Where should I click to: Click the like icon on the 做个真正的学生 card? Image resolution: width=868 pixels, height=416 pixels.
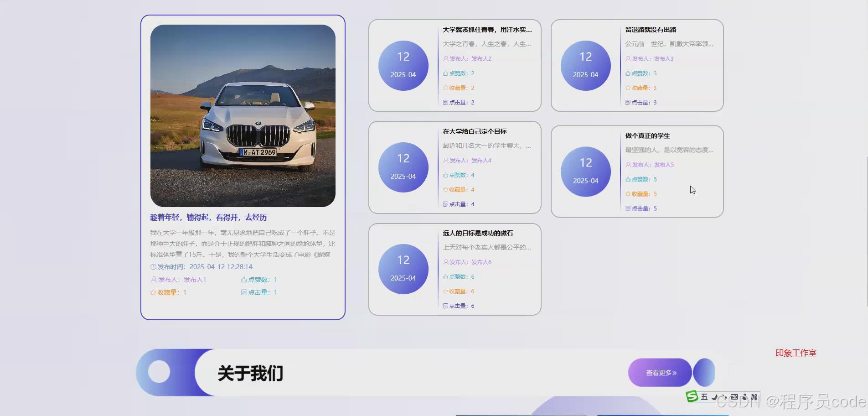point(628,179)
